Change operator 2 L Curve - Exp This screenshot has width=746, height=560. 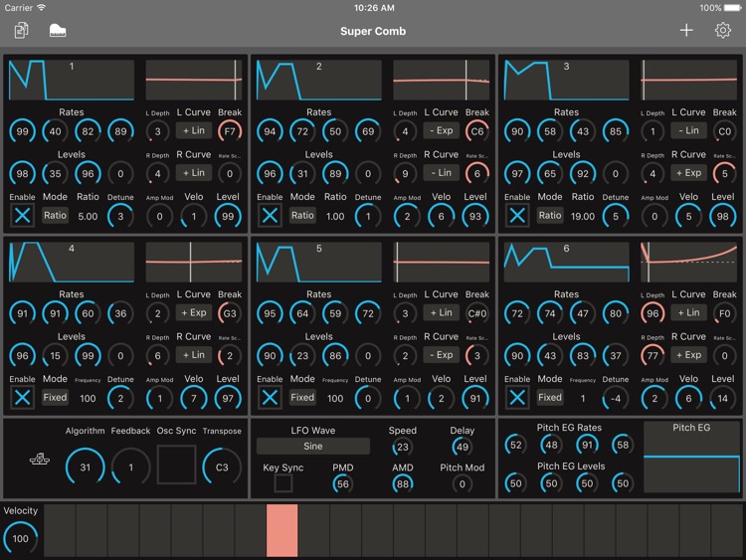pos(441,130)
